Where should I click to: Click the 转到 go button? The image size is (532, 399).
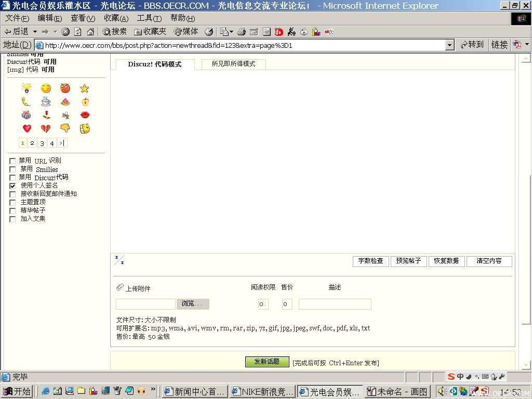[x=472, y=45]
